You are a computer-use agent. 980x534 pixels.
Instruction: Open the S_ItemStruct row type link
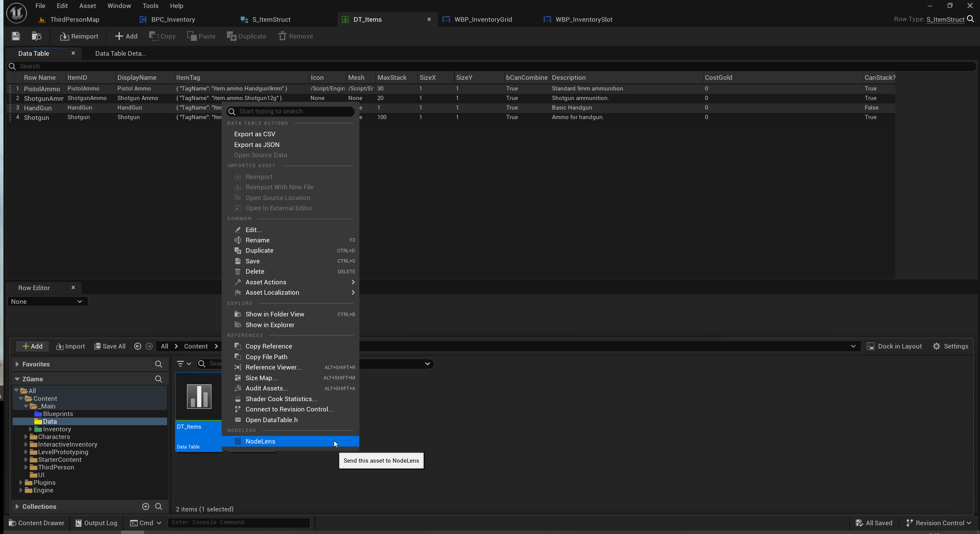coord(945,19)
